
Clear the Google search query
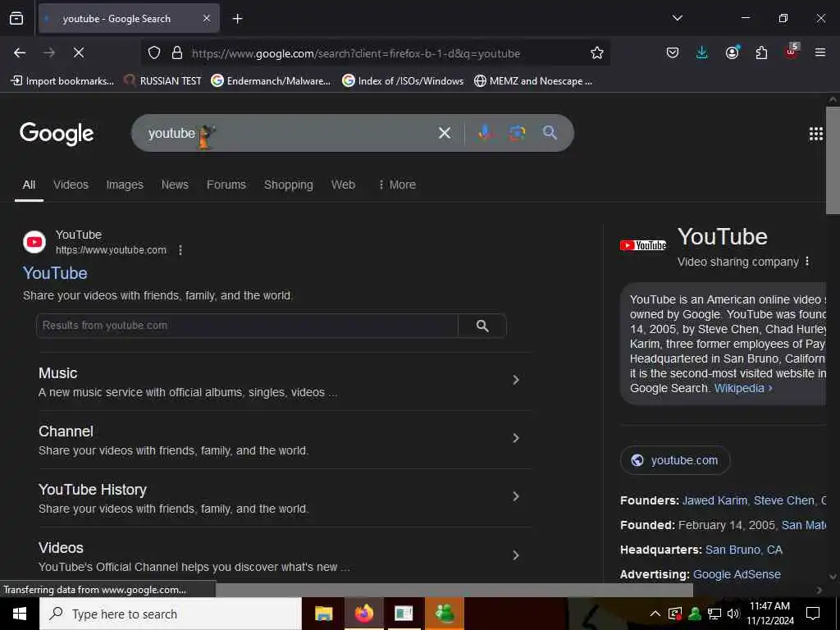(445, 133)
